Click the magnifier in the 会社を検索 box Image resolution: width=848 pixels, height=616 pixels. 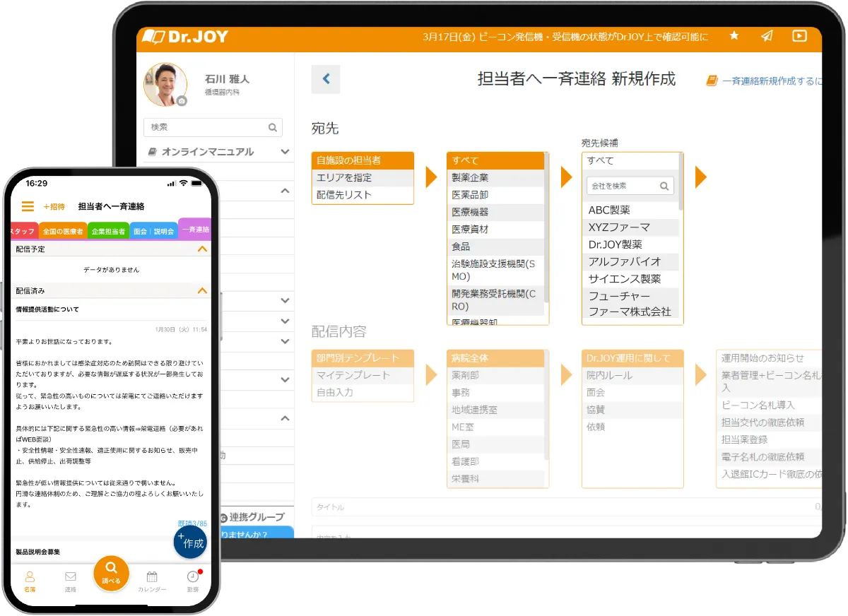coord(664,186)
